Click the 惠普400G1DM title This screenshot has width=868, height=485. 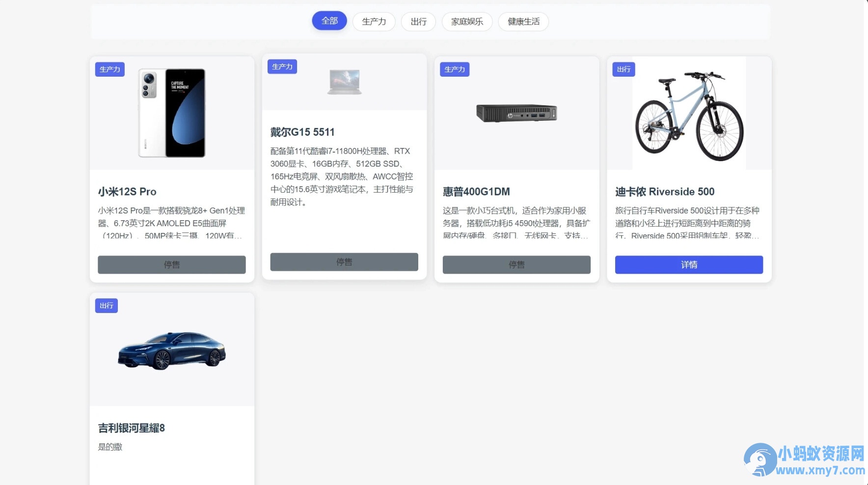click(x=476, y=192)
